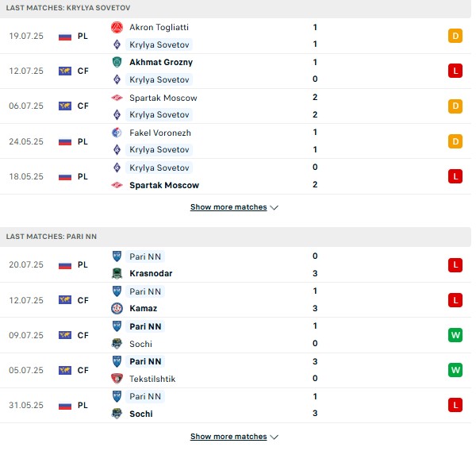The image size is (476, 451).
Task: Click the club friendly flag icon for 06.07.25
Action: [65, 106]
